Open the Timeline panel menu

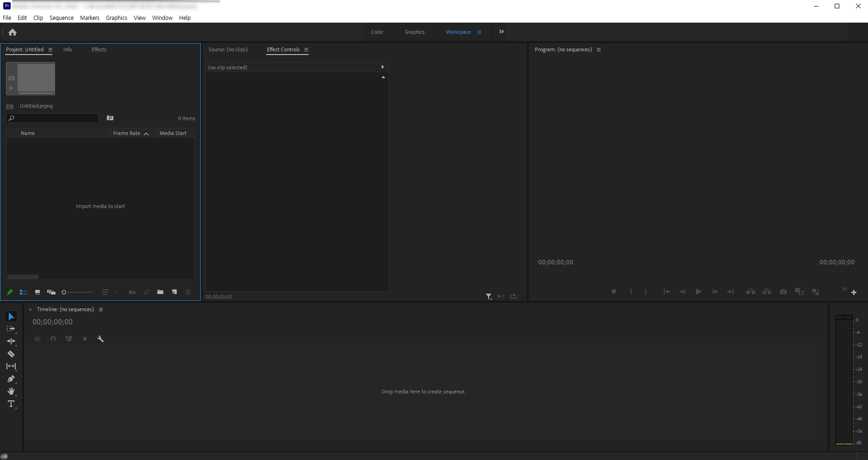(x=101, y=309)
